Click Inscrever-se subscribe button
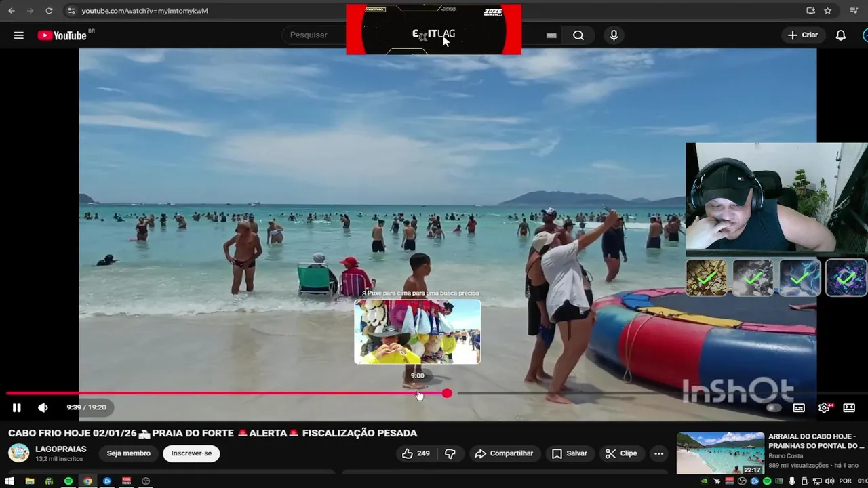Screen dimensions: 868x488 [191, 453]
